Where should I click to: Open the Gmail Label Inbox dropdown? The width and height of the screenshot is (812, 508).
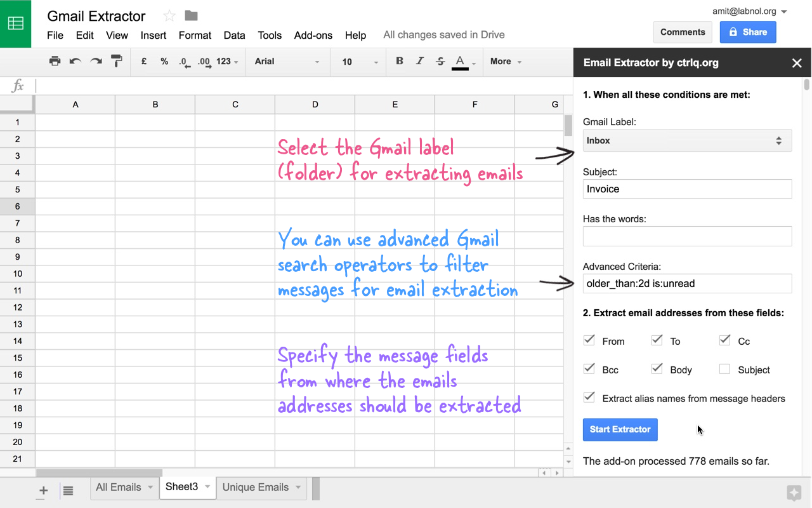click(x=687, y=141)
